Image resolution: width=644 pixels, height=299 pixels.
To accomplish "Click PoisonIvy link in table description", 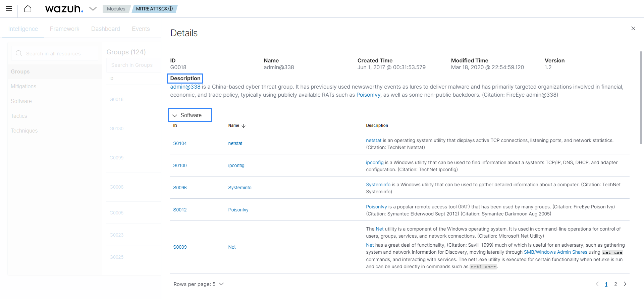I will 376,207.
